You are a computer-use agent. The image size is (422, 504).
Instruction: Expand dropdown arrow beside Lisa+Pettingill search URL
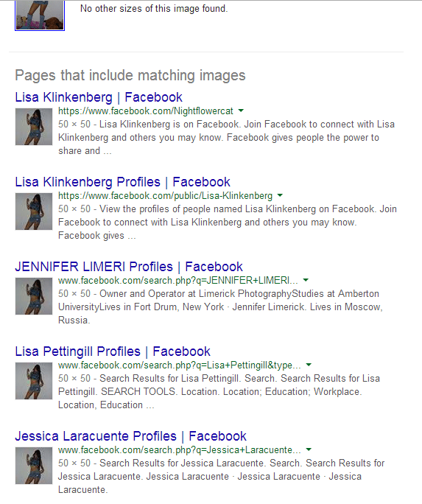coord(309,365)
